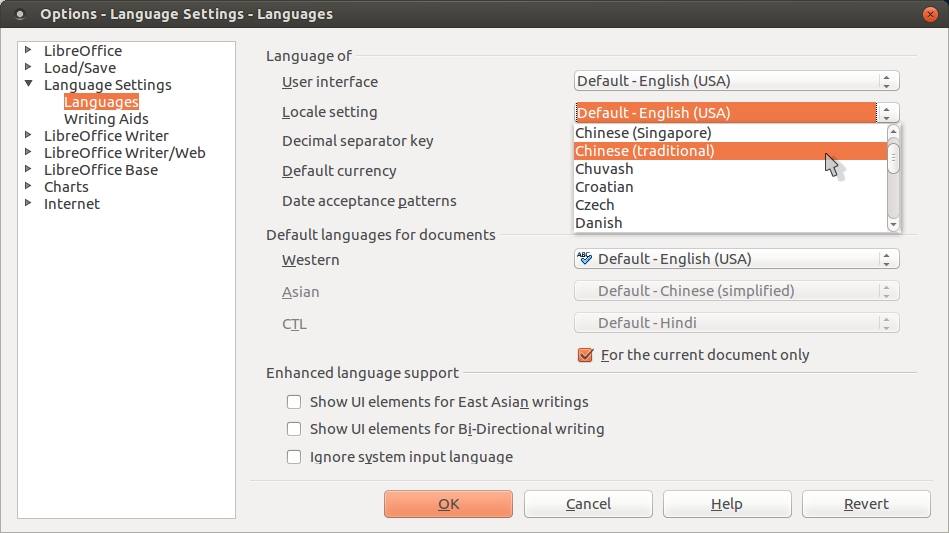The height and width of the screenshot is (533, 949).
Task: Uncheck For the current document only
Action: (x=586, y=355)
